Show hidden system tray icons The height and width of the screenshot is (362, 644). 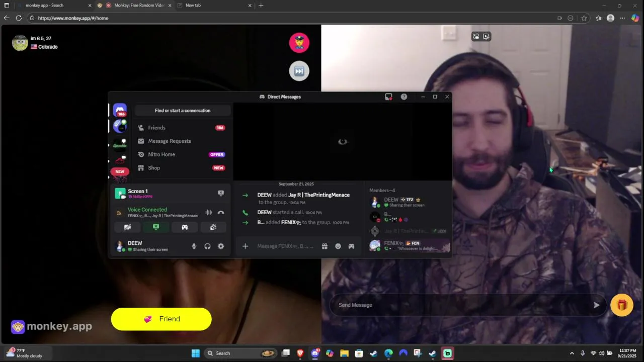572,353
